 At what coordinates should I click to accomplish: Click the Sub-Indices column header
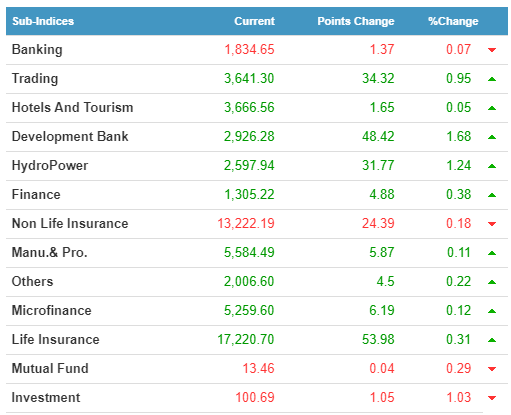43,21
